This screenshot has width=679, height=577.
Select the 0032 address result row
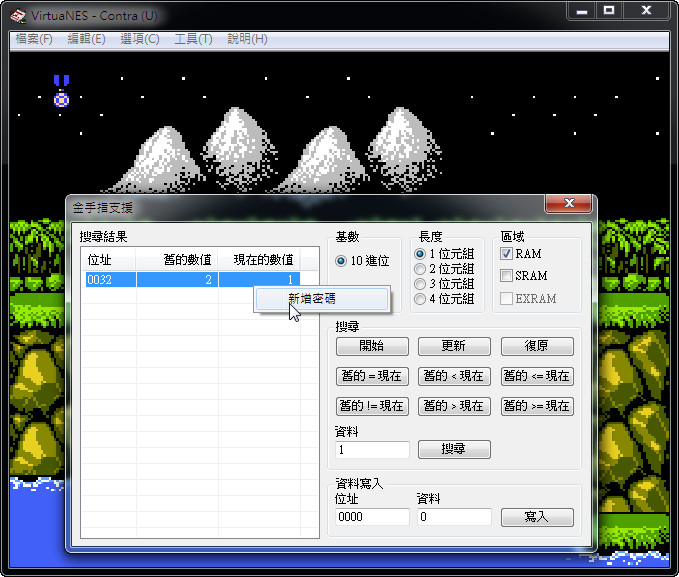click(193, 279)
